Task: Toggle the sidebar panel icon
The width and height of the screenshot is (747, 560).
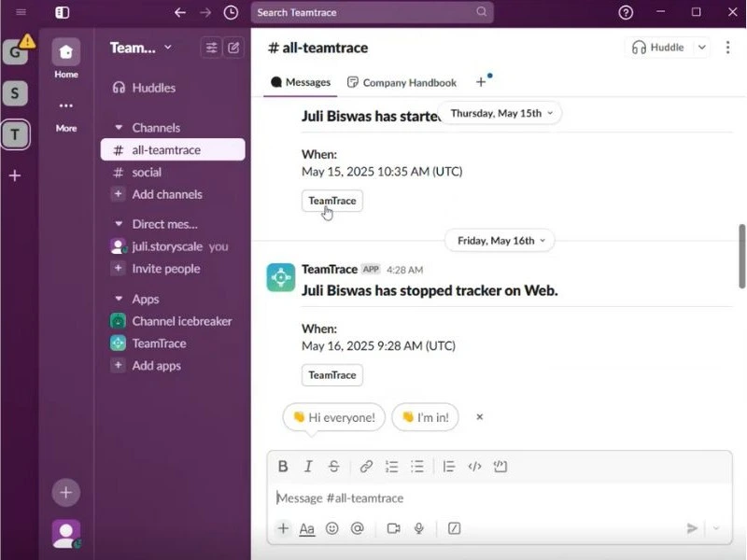Action: pyautogui.click(x=62, y=12)
